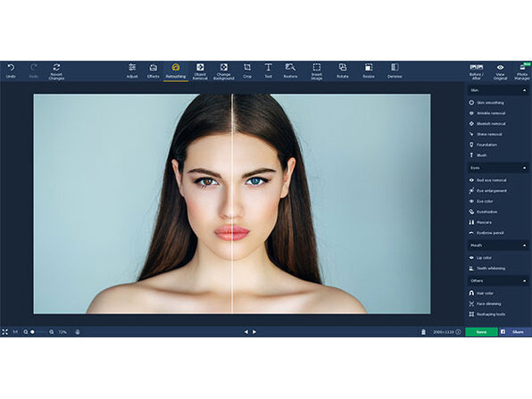Open the Change Background tab
The height and width of the screenshot is (399, 532).
click(x=223, y=71)
